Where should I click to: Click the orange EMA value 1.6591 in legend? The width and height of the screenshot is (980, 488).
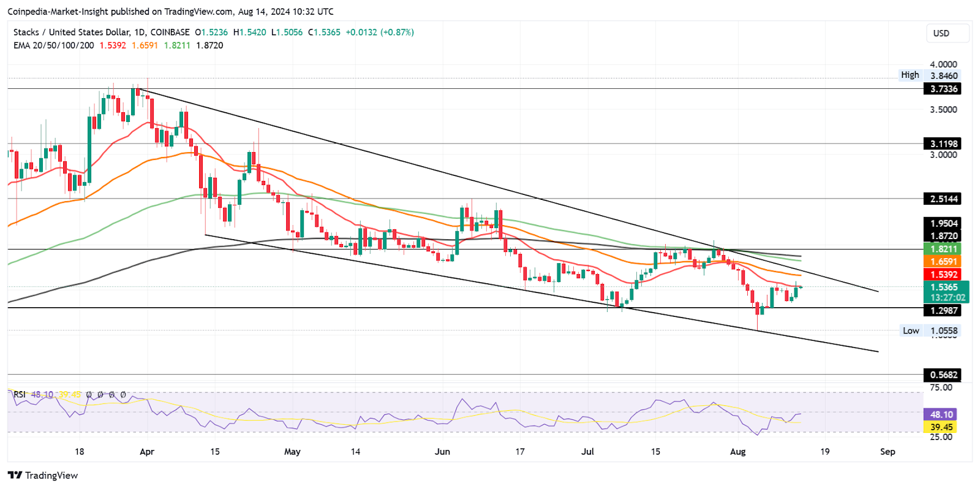pyautogui.click(x=145, y=45)
